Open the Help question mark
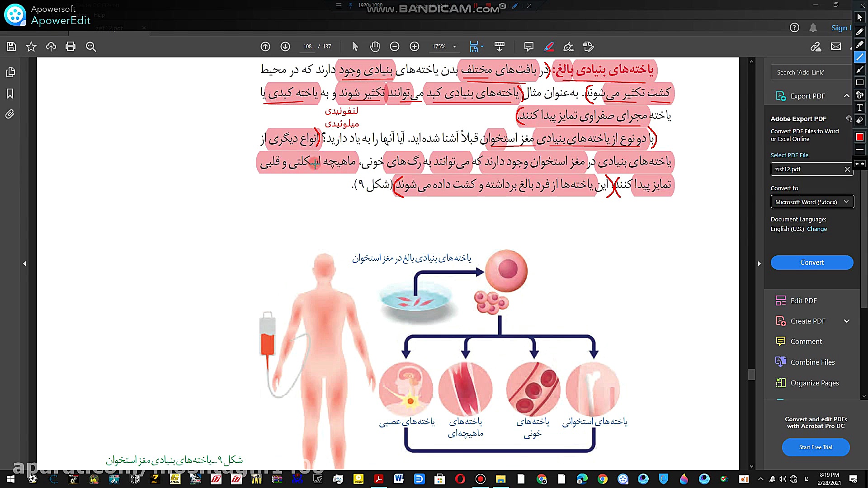Screen dimensions: 868x488 pyautogui.click(x=794, y=28)
